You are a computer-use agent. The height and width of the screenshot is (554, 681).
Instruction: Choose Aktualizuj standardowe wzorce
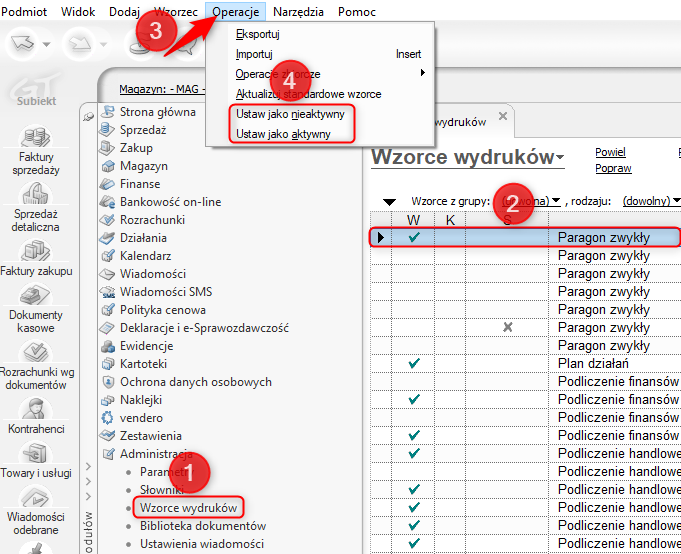click(308, 94)
